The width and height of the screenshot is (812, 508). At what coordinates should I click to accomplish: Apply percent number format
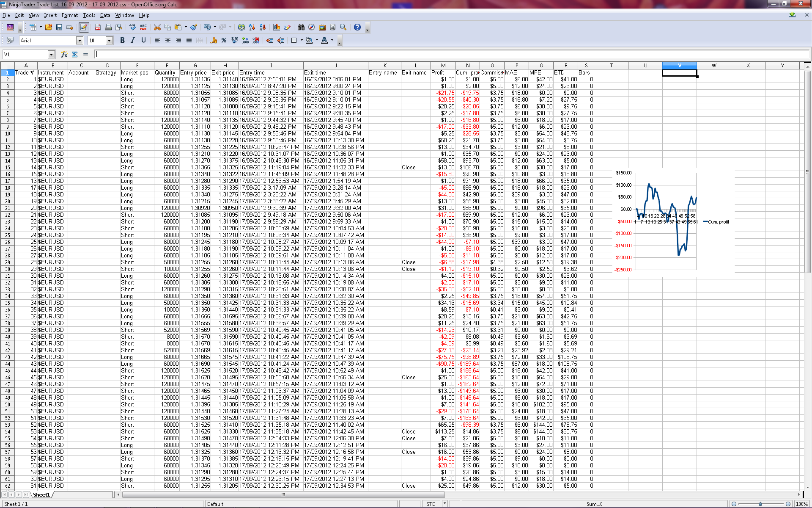click(x=224, y=40)
